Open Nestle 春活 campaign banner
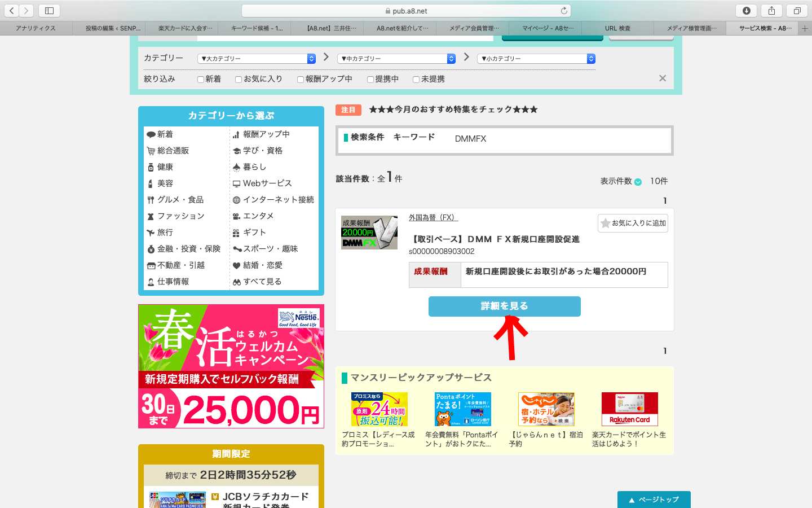Screen dimensions: 812x508 (x=231, y=366)
